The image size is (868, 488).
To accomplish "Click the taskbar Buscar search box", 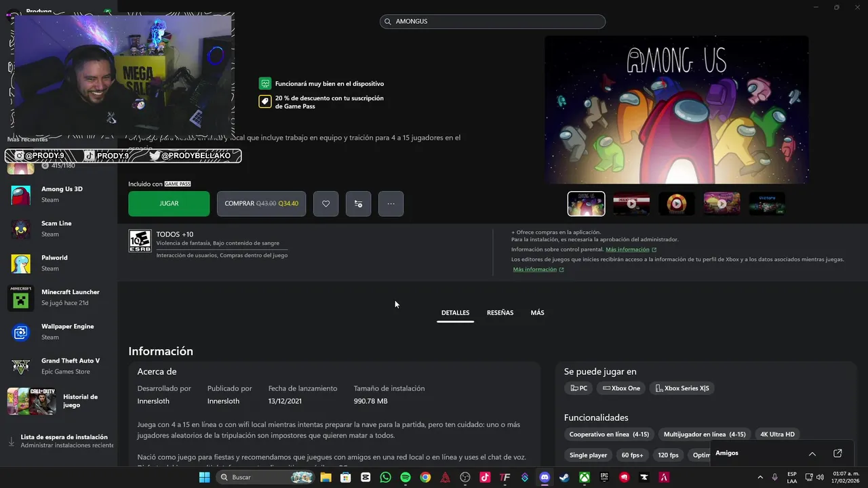I will [x=265, y=477].
